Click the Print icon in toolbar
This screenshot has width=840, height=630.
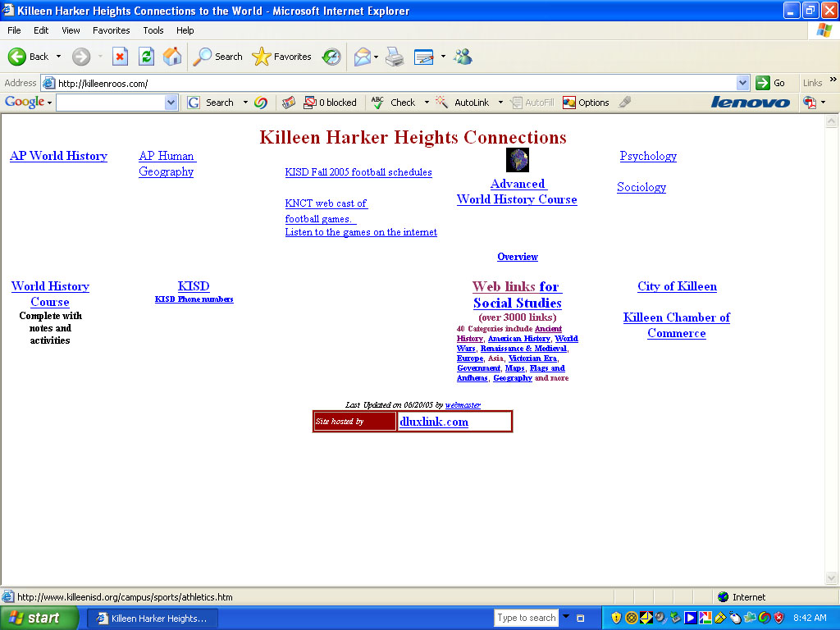395,57
